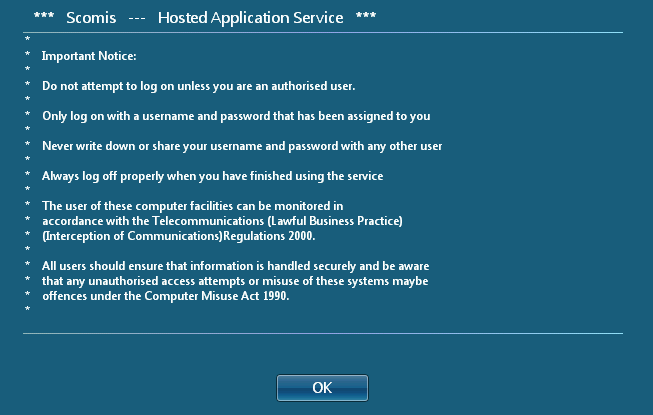The width and height of the screenshot is (653, 415).
Task: Click the 'Important Notice:' heading
Action: point(89,57)
